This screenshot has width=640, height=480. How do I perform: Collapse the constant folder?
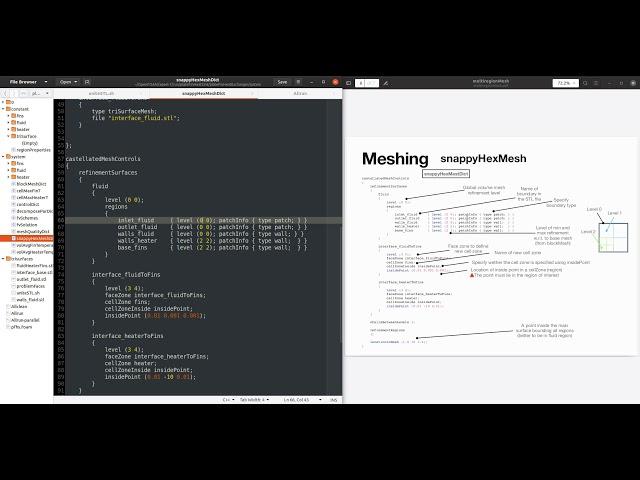click(x=3, y=109)
